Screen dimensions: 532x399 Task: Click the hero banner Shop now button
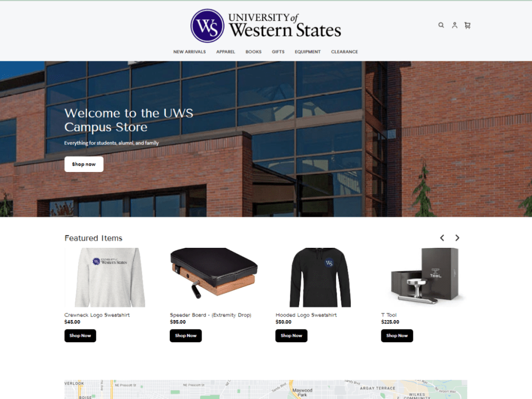click(84, 164)
